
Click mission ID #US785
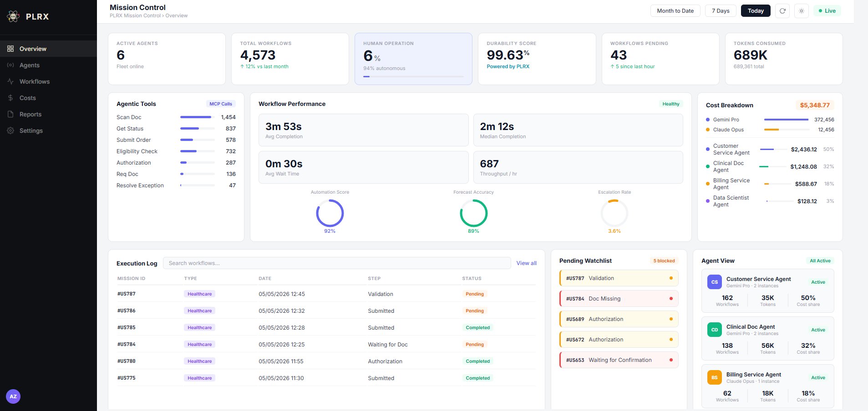127,327
